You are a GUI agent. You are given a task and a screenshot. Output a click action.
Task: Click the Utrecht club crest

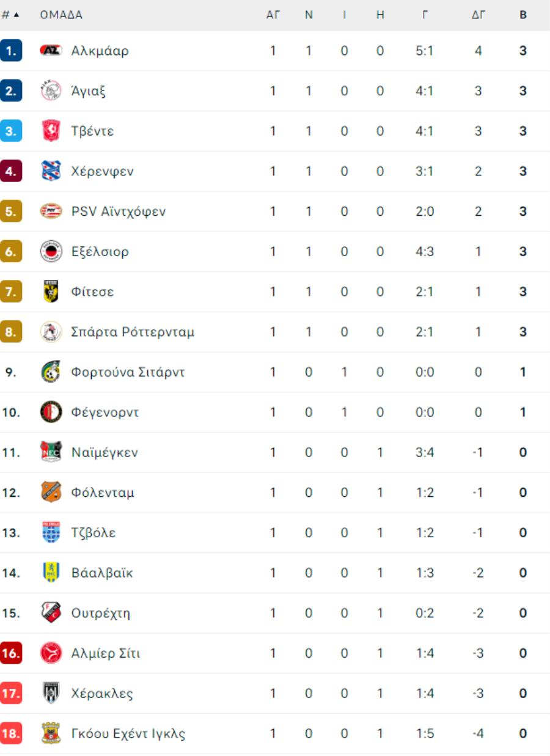point(51,613)
